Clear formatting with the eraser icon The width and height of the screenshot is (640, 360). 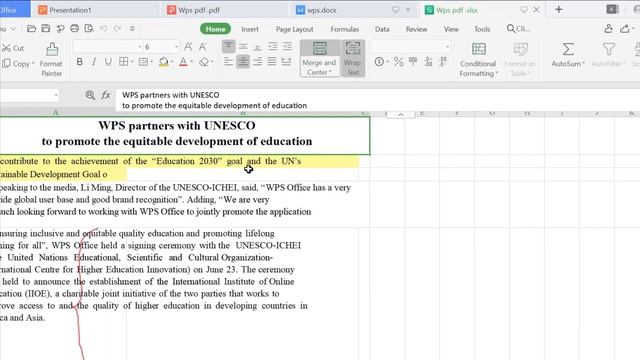tap(204, 62)
